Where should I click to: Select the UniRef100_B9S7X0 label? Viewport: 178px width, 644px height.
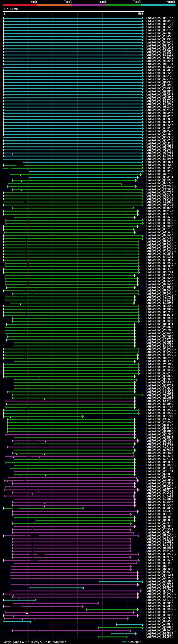[160, 183]
